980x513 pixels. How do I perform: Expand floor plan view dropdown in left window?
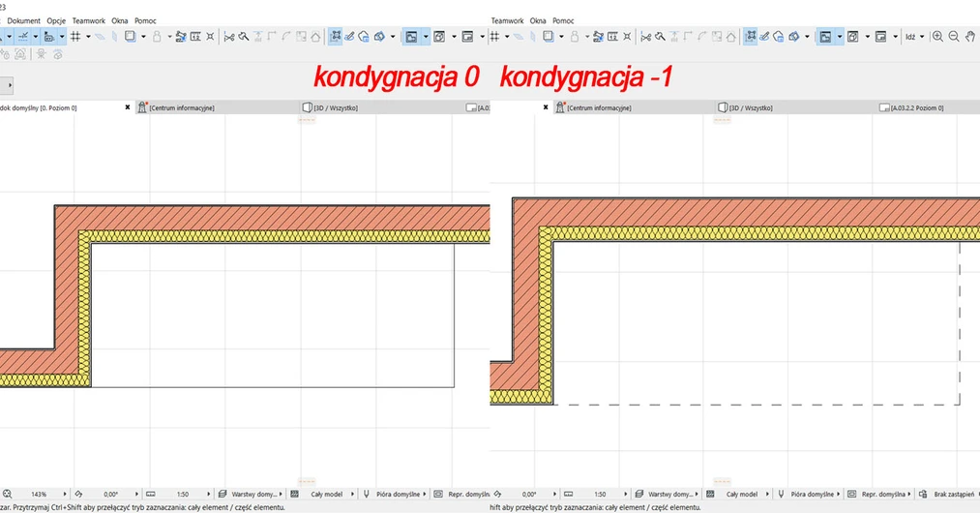(x=426, y=36)
